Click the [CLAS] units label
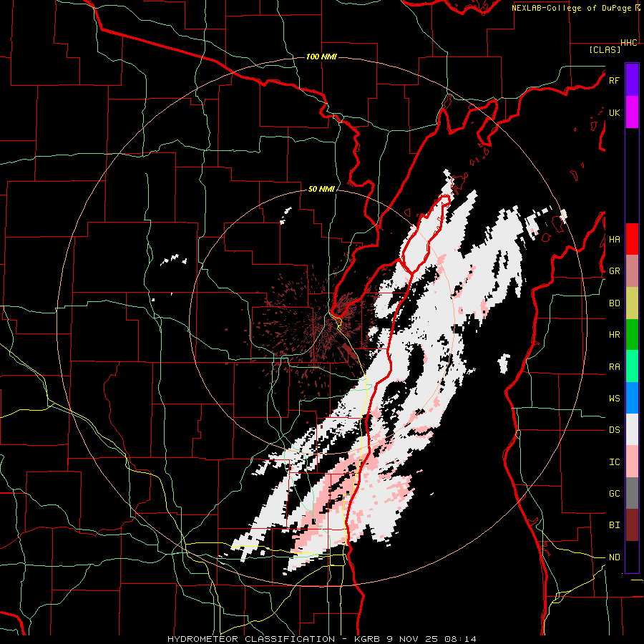Viewport: 644px width, 644px height. [x=605, y=49]
